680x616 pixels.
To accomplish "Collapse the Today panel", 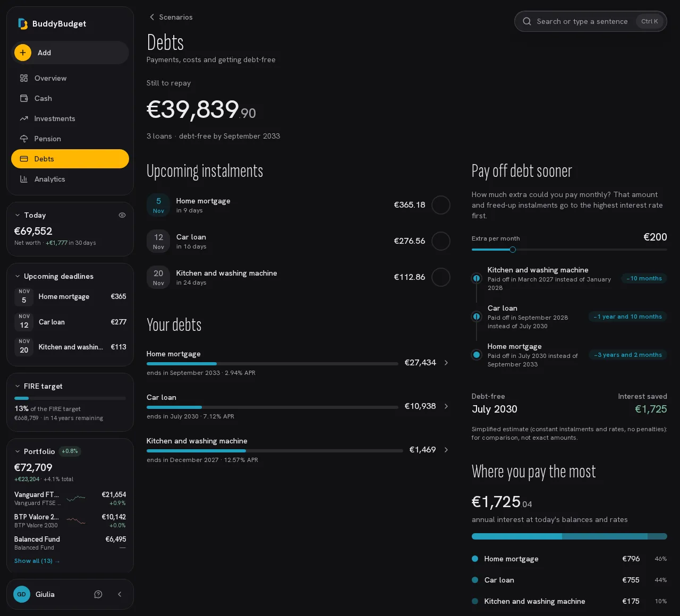I will [18, 215].
